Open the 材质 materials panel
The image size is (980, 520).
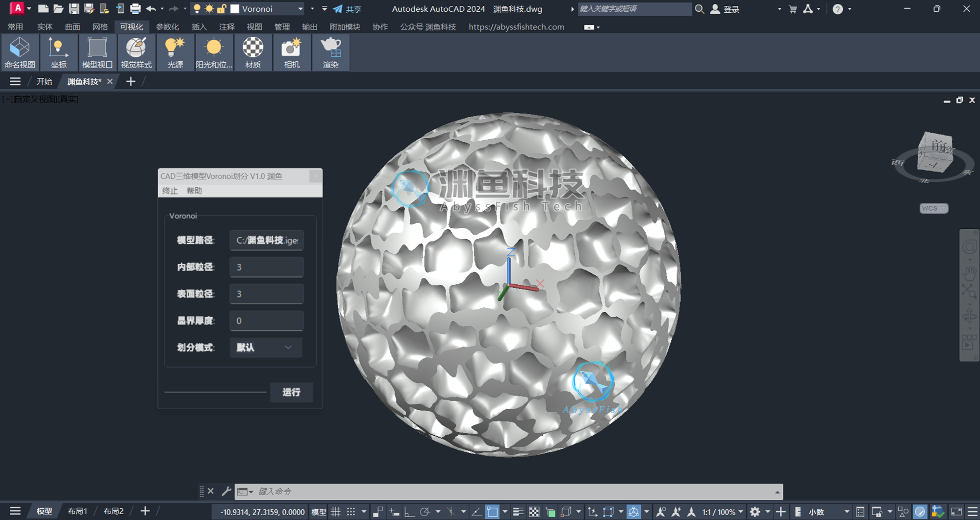pyautogui.click(x=253, y=52)
